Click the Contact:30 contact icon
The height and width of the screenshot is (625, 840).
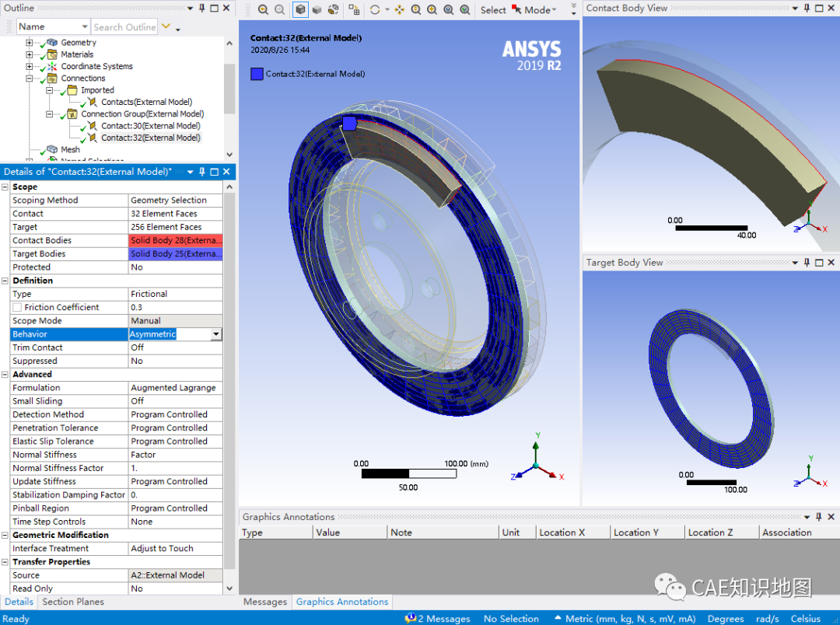click(93, 126)
